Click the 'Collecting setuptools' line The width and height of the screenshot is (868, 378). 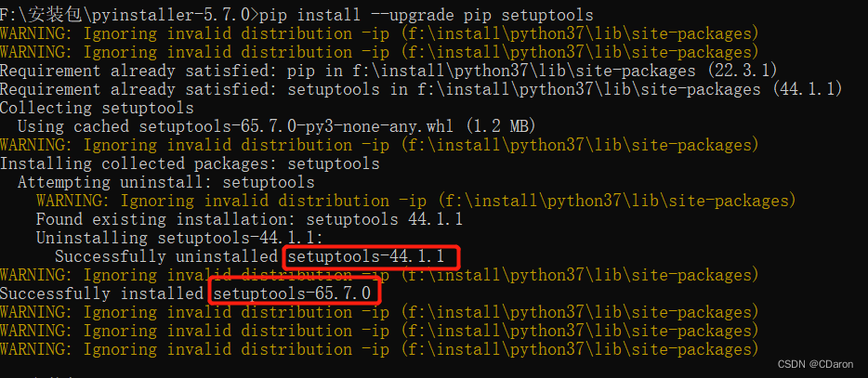[97, 108]
